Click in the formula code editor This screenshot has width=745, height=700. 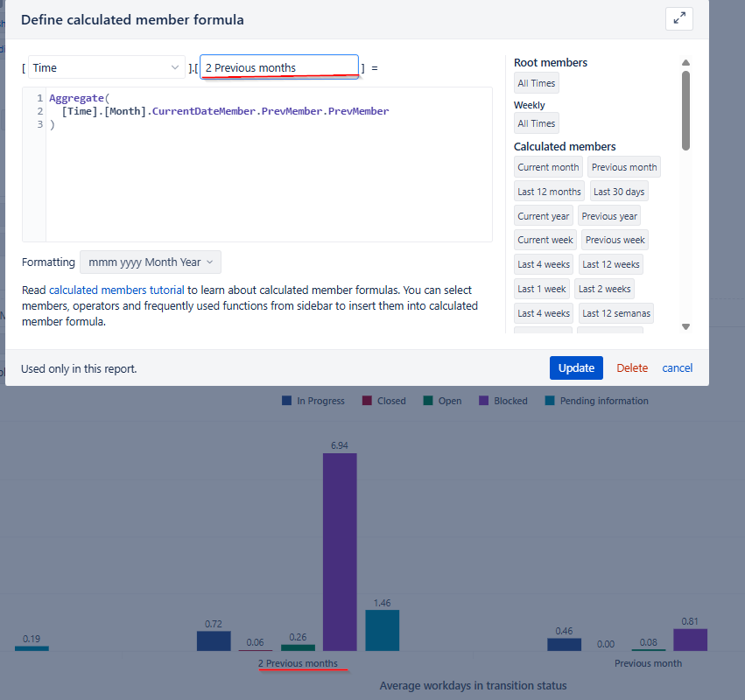coord(263,175)
